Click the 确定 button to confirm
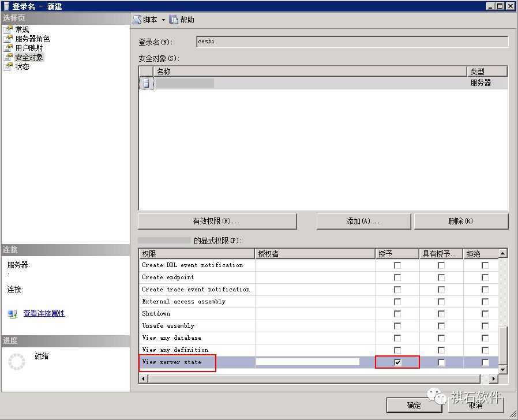The width and height of the screenshot is (518, 420). [415, 406]
